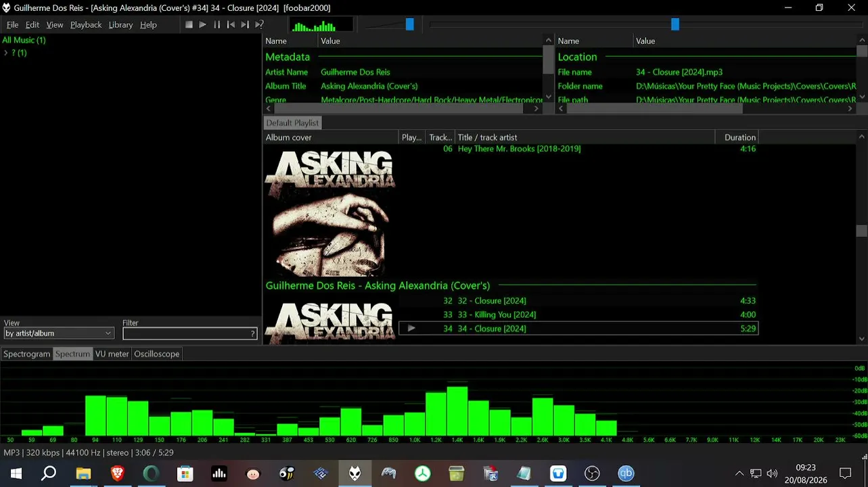868x487 pixels.
Task: Select All Music (1) in library tree
Action: (24, 40)
